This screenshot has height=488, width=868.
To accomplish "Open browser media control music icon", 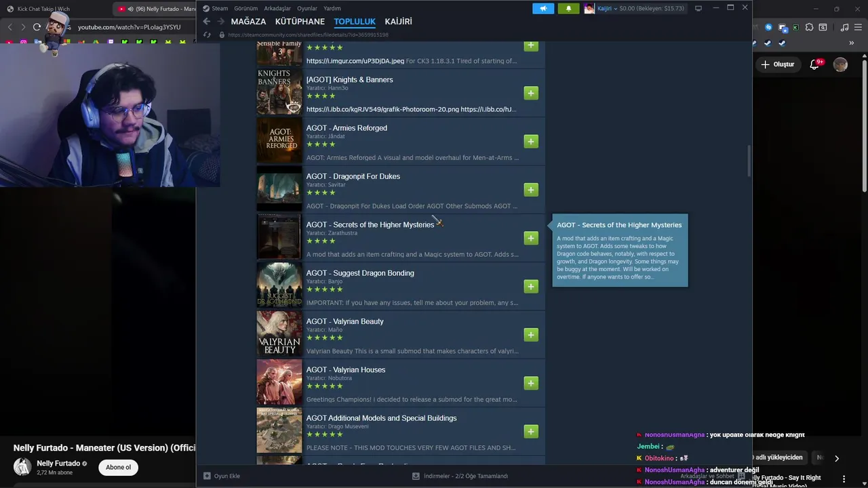I will pos(844,27).
